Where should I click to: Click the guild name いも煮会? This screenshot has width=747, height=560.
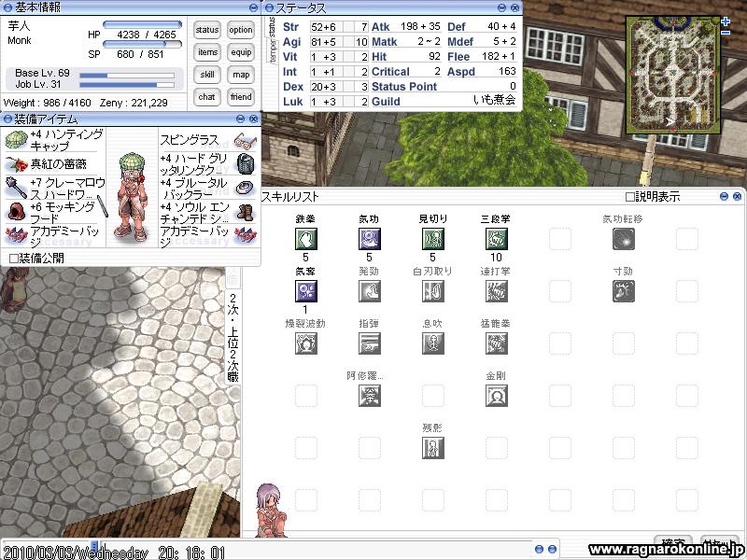(x=495, y=100)
